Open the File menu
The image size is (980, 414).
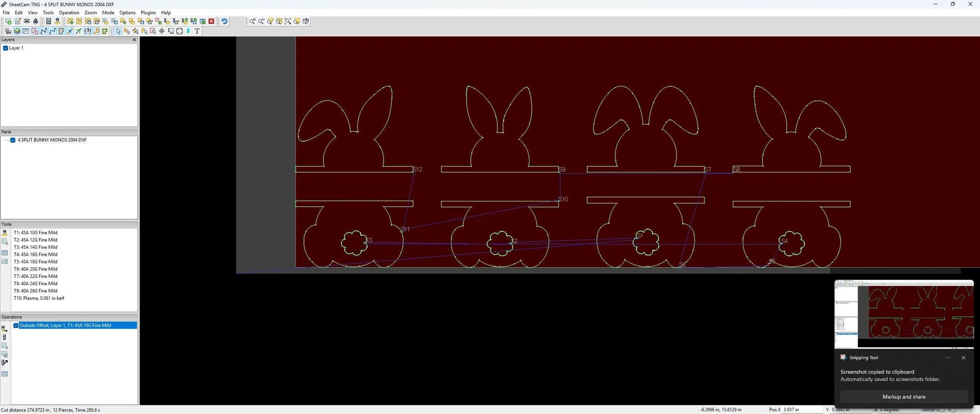point(6,13)
